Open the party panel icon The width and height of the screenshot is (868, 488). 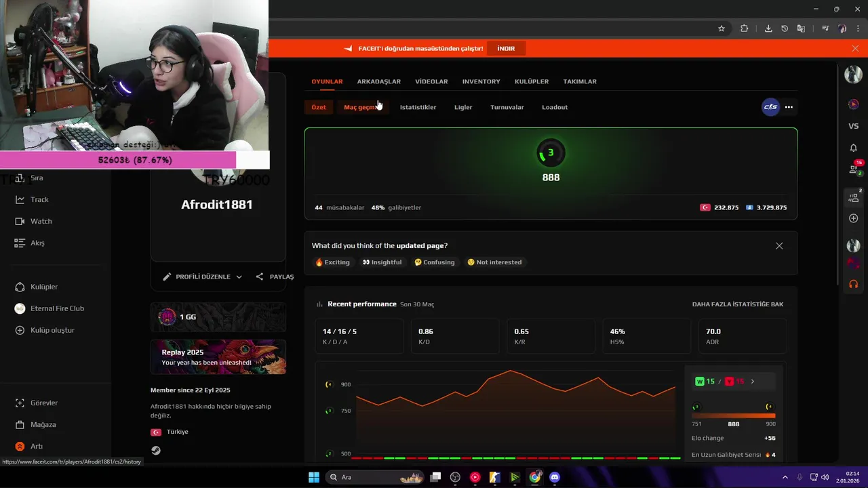click(x=854, y=197)
